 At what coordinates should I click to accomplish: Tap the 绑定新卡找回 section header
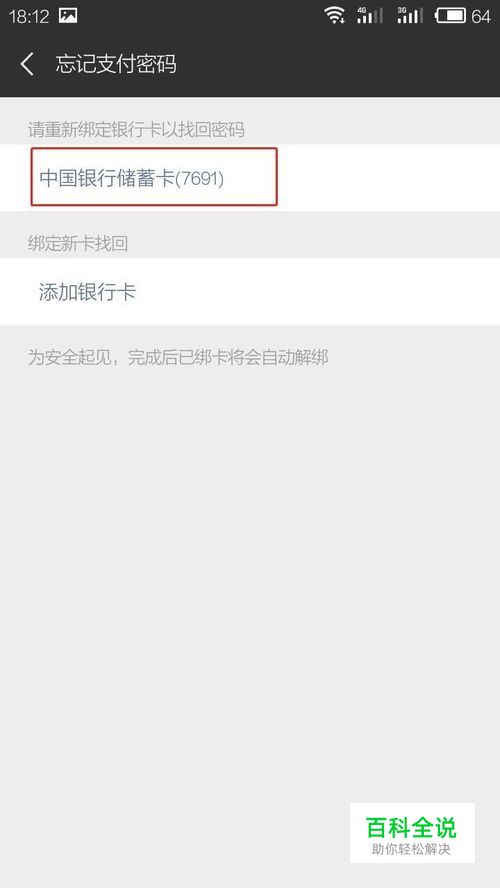(x=78, y=244)
